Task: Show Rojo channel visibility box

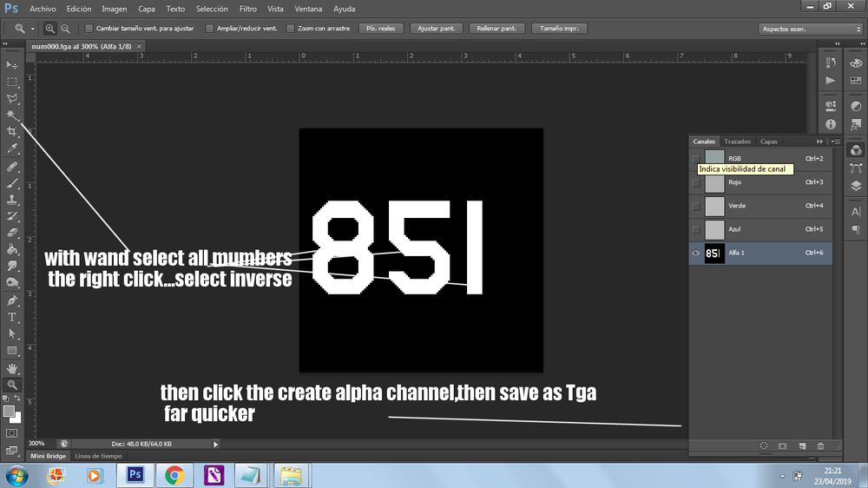Action: pos(696,183)
